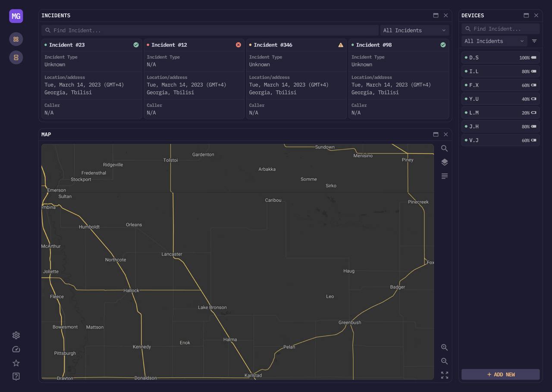This screenshot has height=392, width=552.
Task: Expand the All Incidents dropdown in Incidents panel
Action: pyautogui.click(x=414, y=31)
